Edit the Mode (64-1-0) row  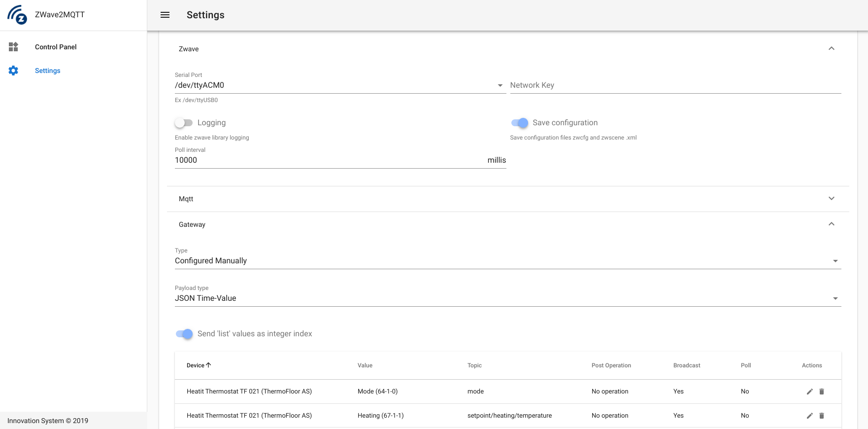809,392
